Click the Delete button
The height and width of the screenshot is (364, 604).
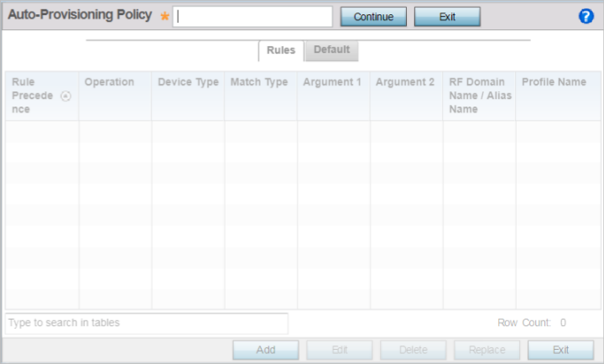click(414, 350)
